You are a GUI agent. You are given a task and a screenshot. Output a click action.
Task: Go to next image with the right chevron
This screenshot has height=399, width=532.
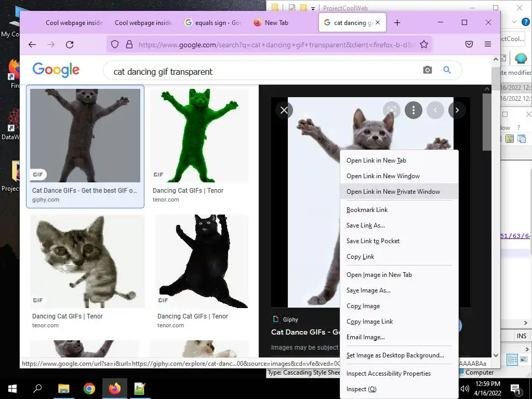click(457, 110)
